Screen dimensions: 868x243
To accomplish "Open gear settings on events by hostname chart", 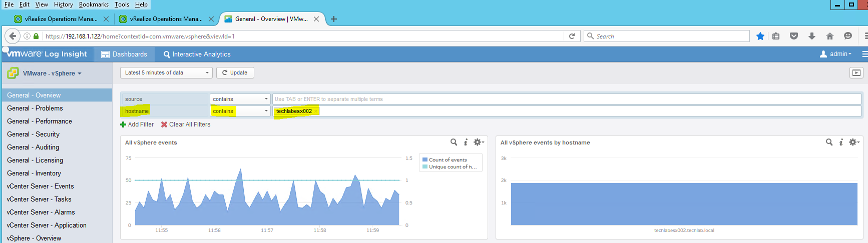I will click(854, 142).
